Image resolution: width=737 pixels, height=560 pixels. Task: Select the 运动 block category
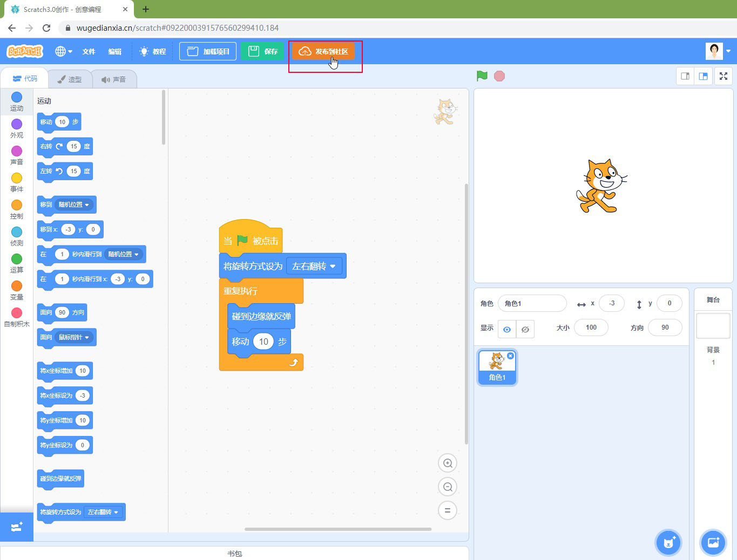click(17, 101)
